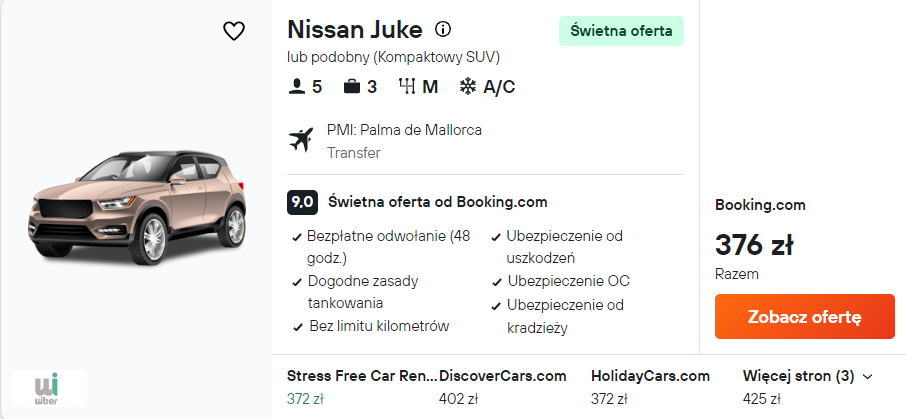Click the 376 zł total price
This screenshot has height=419, width=906.
(x=754, y=245)
